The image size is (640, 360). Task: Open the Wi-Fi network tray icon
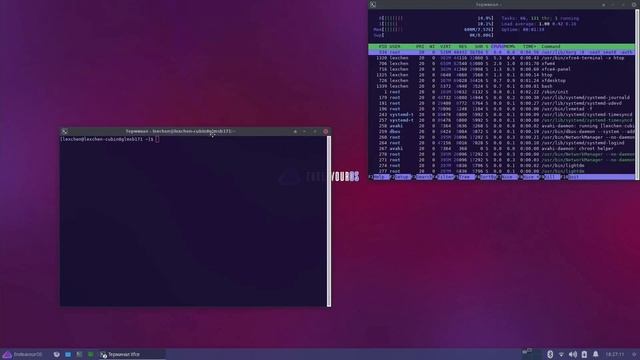point(561,354)
